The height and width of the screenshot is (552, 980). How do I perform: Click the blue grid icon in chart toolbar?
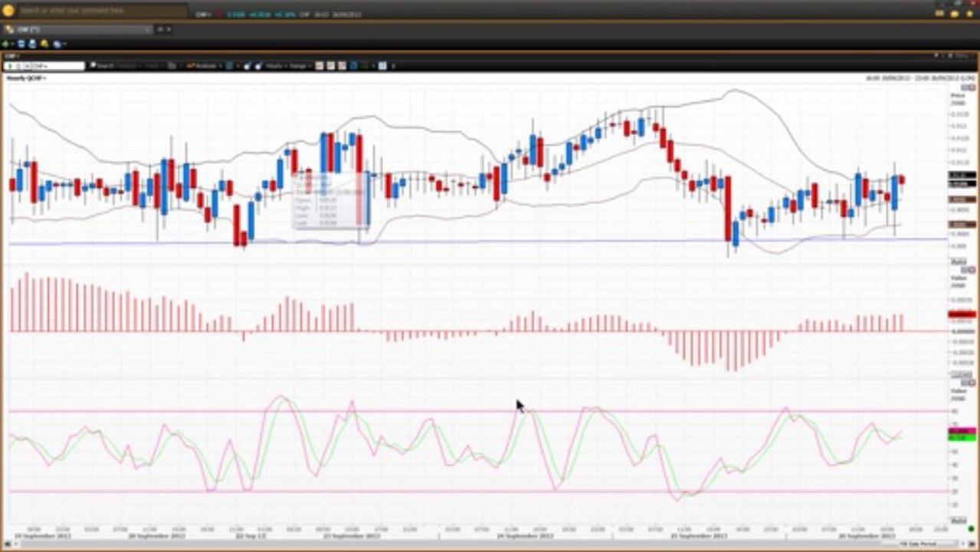353,66
